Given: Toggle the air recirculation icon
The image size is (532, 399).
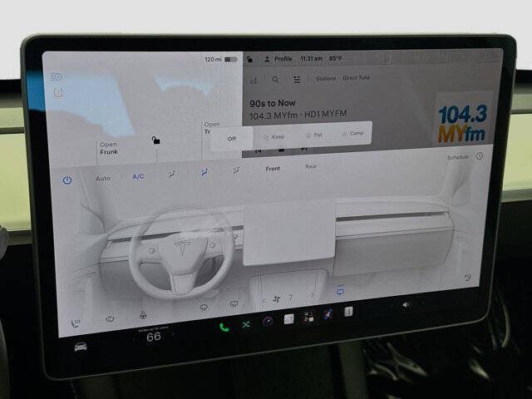Looking at the screenshot, I should coord(340,291).
